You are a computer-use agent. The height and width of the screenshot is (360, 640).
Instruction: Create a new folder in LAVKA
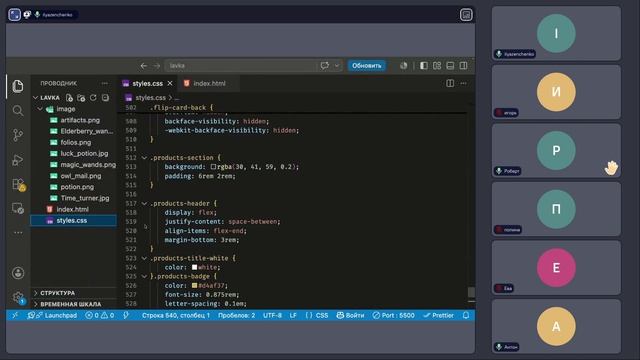pos(81,98)
